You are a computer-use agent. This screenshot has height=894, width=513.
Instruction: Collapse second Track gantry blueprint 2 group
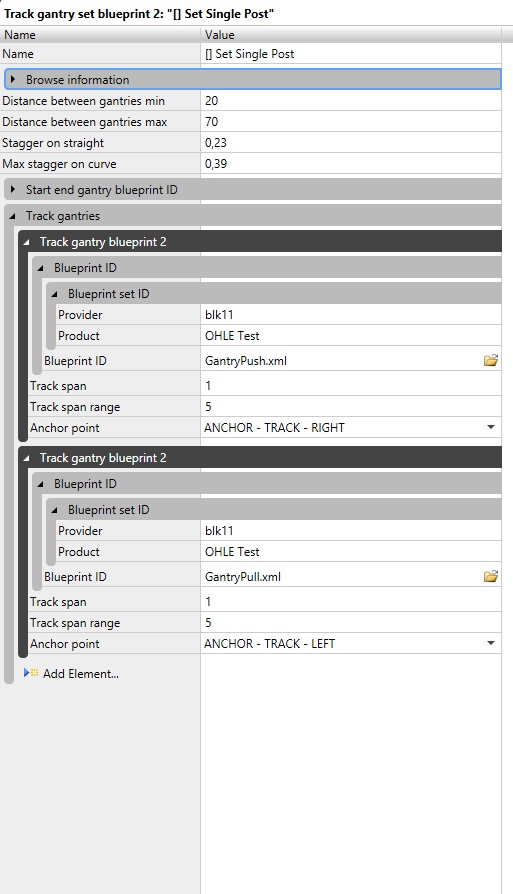[26, 458]
